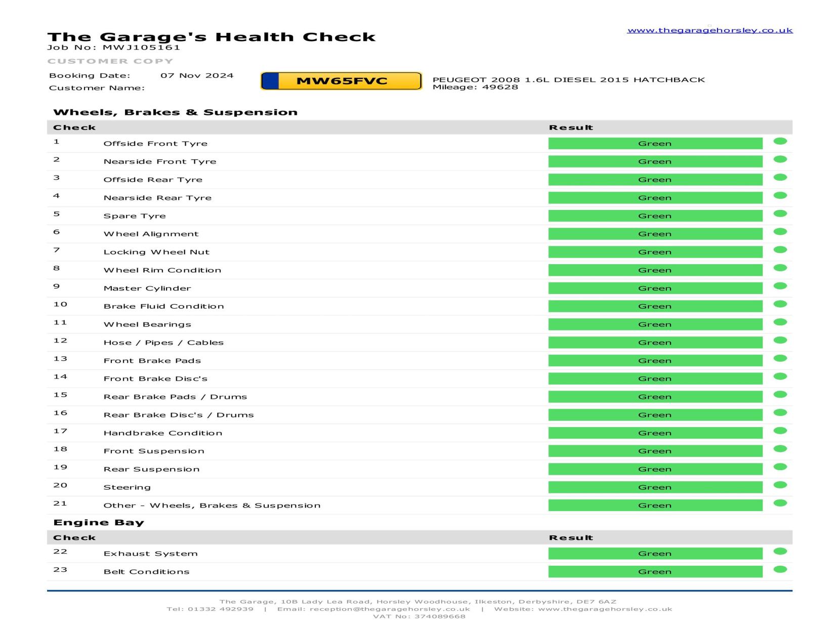Select the 'Locking Wheel Nut' check name
The image size is (840, 630).
(156, 252)
